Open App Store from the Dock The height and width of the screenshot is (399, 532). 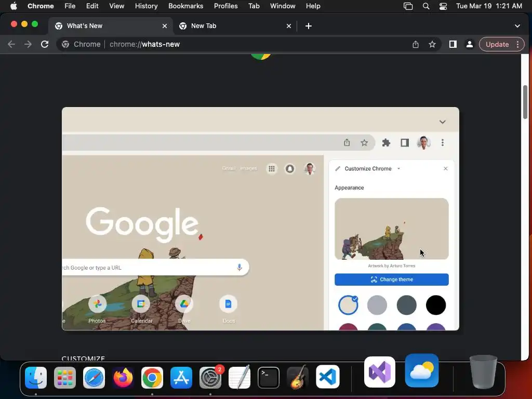pyautogui.click(x=181, y=378)
